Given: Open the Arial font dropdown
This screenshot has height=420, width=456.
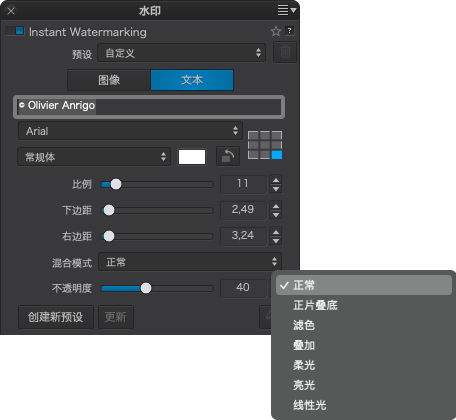Looking at the screenshot, I should [x=130, y=131].
